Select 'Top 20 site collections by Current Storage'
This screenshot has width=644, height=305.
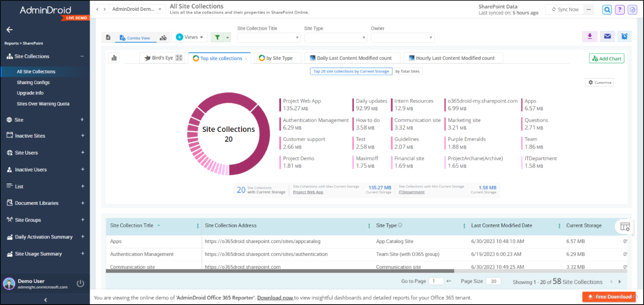(x=351, y=71)
